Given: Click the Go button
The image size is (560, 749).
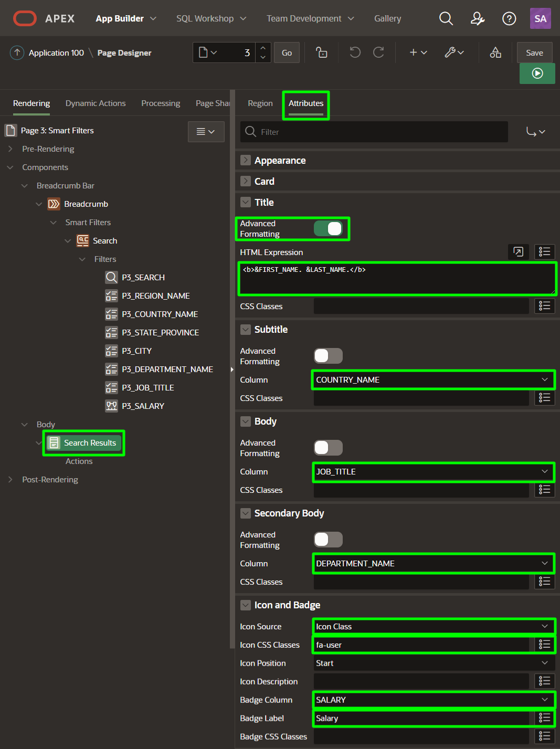Looking at the screenshot, I should click(x=287, y=52).
